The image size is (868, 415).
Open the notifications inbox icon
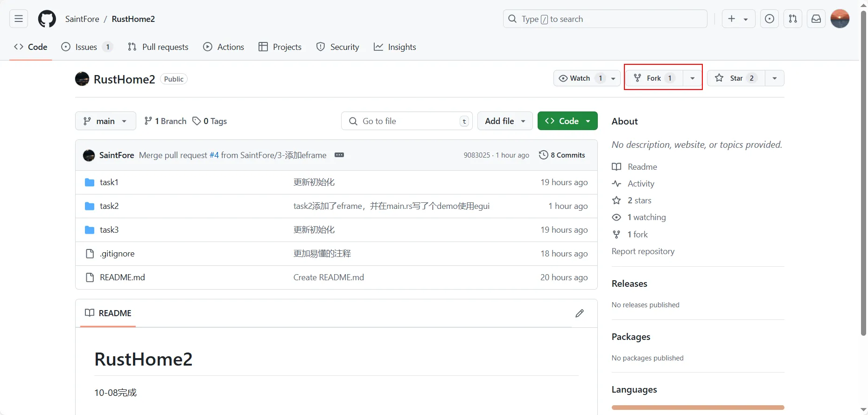pyautogui.click(x=816, y=19)
